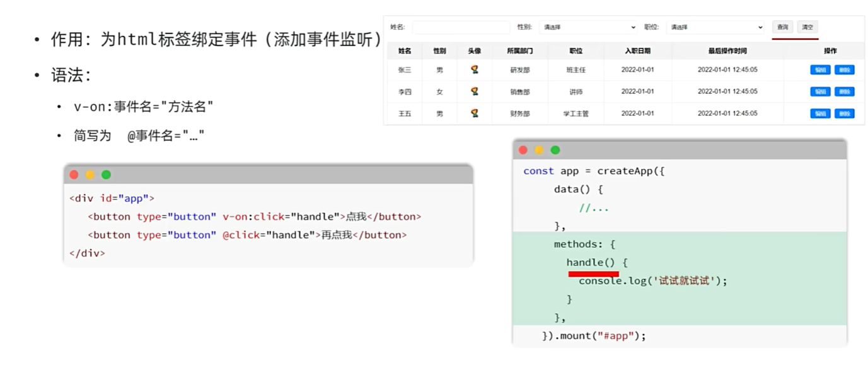Click the console.log('试试就试试') line
868x385 pixels.
653,281
